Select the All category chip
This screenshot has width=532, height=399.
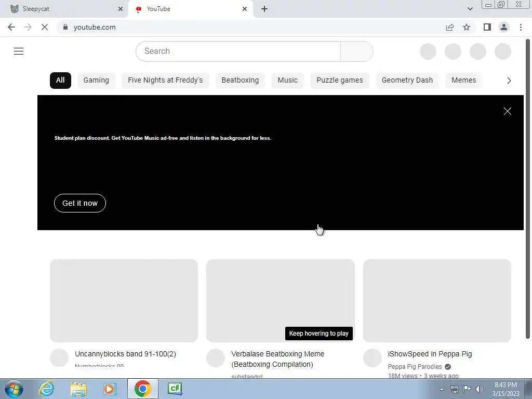pos(60,81)
